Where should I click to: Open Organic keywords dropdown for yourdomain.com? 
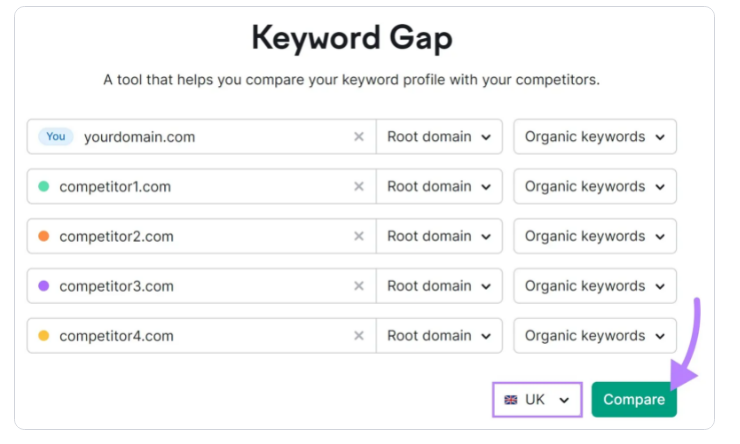pyautogui.click(x=594, y=137)
